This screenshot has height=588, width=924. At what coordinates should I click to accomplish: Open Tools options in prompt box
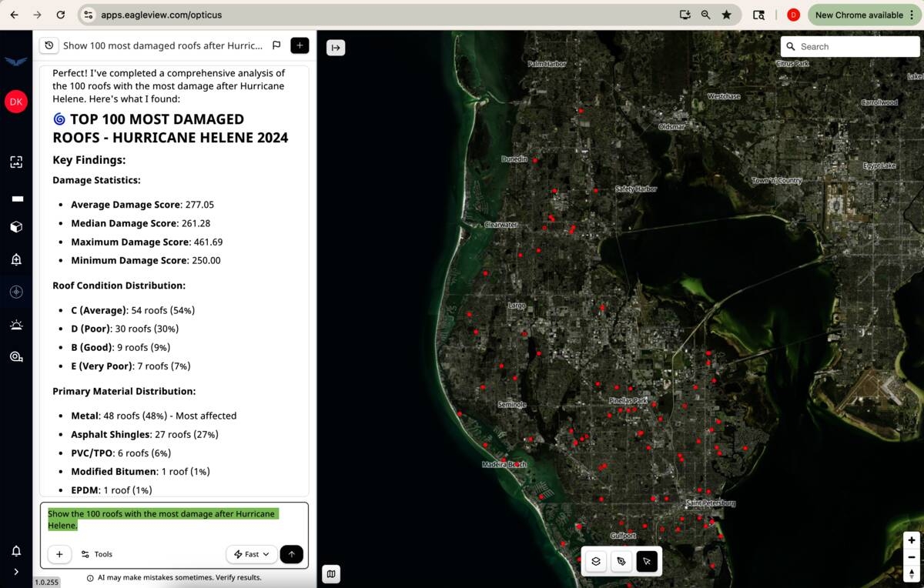pos(97,554)
